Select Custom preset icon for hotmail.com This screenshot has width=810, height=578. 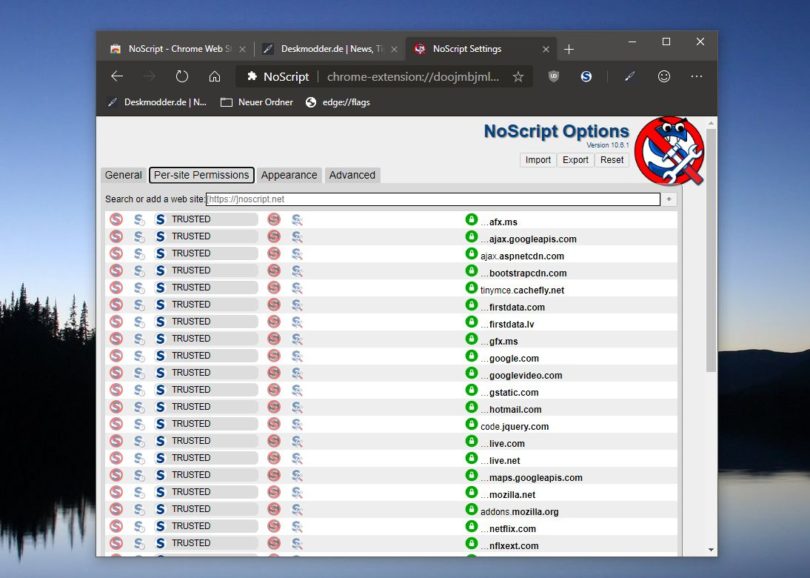[x=297, y=407]
